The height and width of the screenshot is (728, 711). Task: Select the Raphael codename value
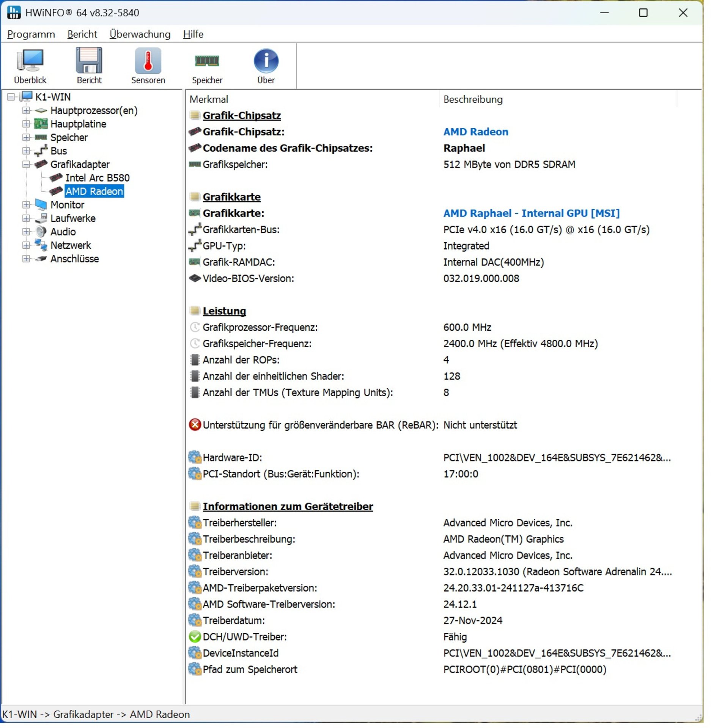465,148
